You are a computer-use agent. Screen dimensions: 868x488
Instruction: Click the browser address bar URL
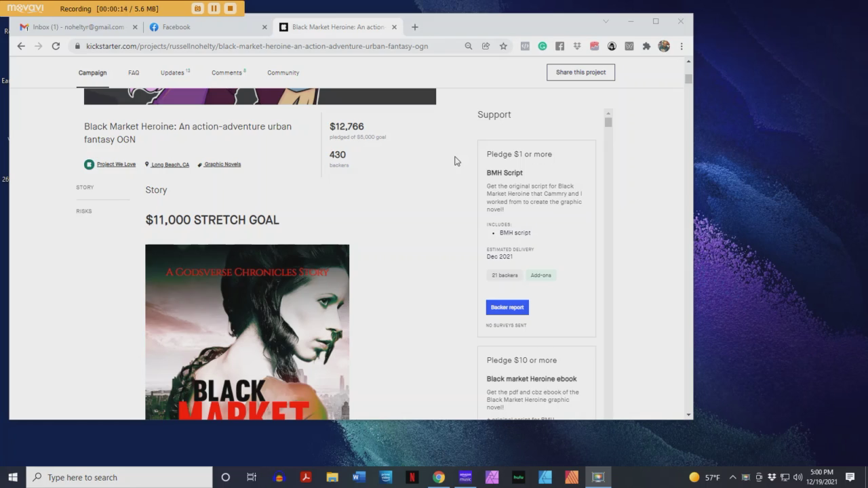click(x=257, y=46)
